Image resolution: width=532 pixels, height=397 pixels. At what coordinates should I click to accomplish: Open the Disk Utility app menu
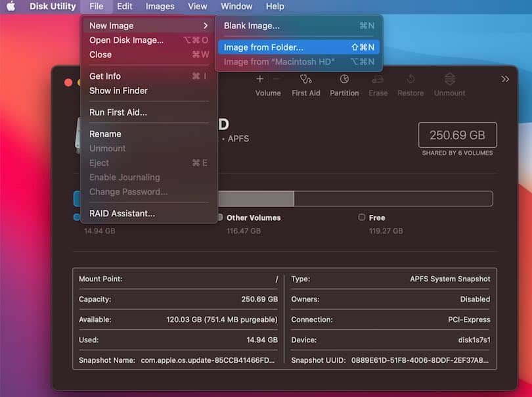[53, 6]
